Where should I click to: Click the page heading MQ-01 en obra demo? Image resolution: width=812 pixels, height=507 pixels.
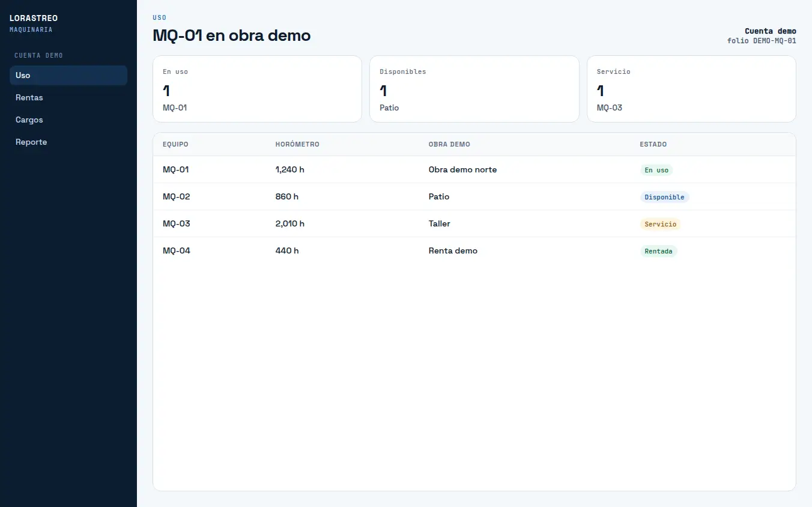(232, 35)
